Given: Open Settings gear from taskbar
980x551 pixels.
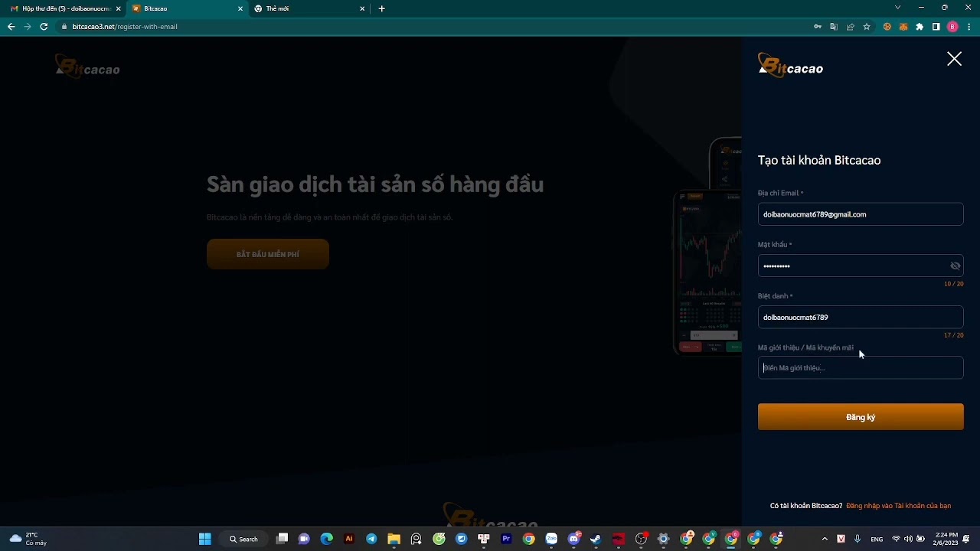Looking at the screenshot, I should click(x=663, y=539).
